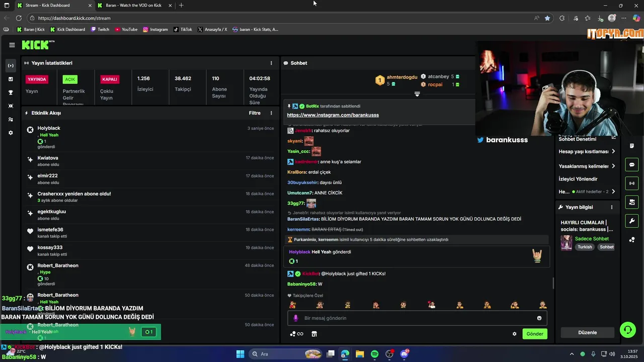Click the stream category thumbnail
The width and height of the screenshot is (644, 362).
point(567,242)
